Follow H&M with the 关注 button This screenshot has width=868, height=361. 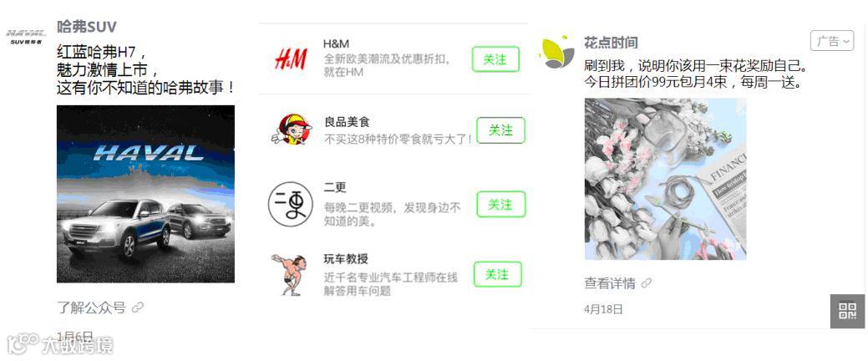pyautogui.click(x=495, y=59)
